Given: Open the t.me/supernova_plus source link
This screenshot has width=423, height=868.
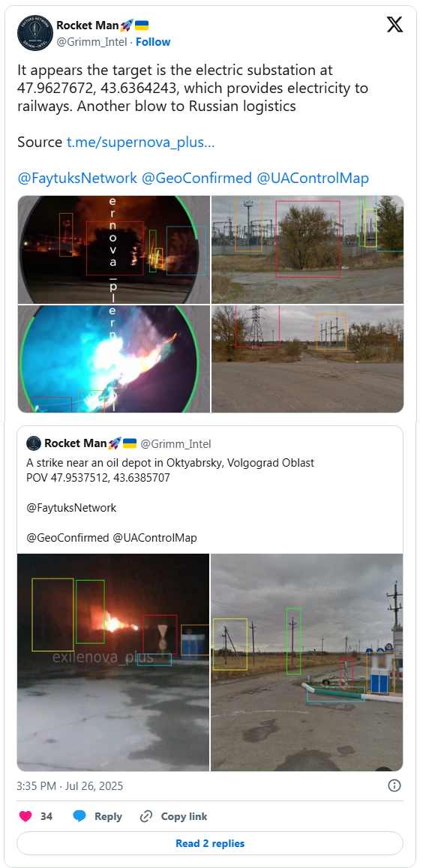Looking at the screenshot, I should click(x=141, y=143).
